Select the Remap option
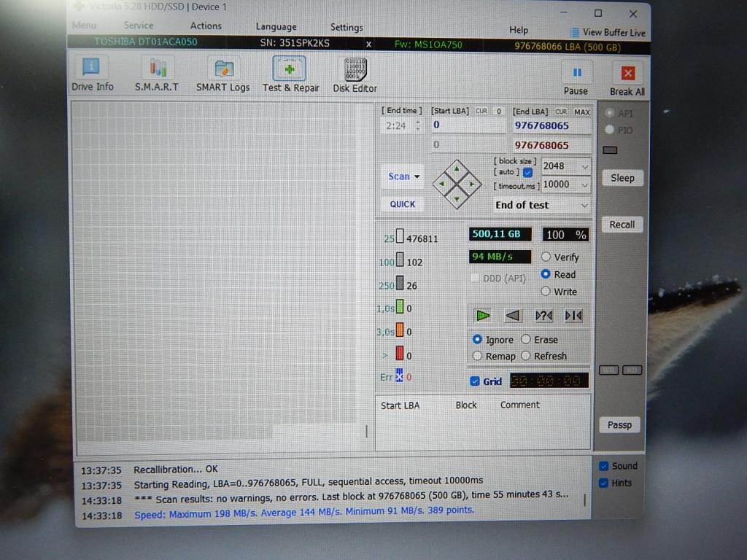The image size is (747, 560). 477,356
